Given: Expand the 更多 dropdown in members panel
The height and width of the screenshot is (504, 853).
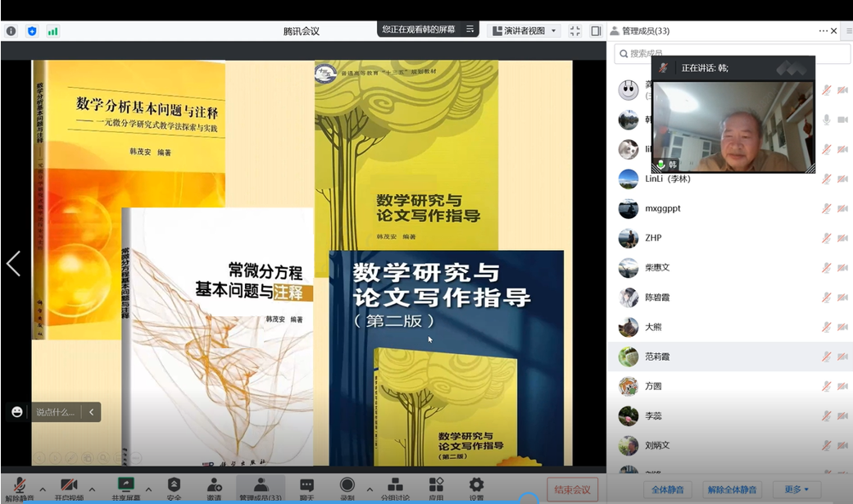Looking at the screenshot, I should click(x=796, y=489).
